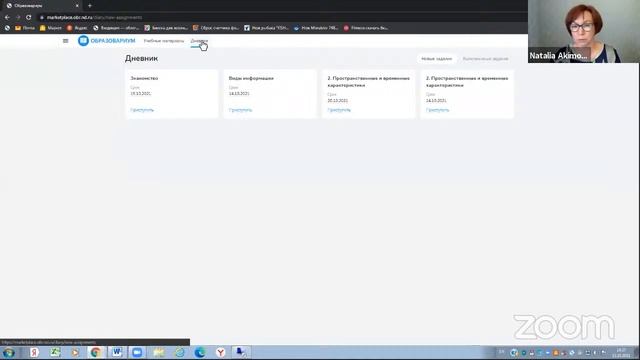Click Приступить on the Виды информации card
640x360 pixels.
point(240,110)
